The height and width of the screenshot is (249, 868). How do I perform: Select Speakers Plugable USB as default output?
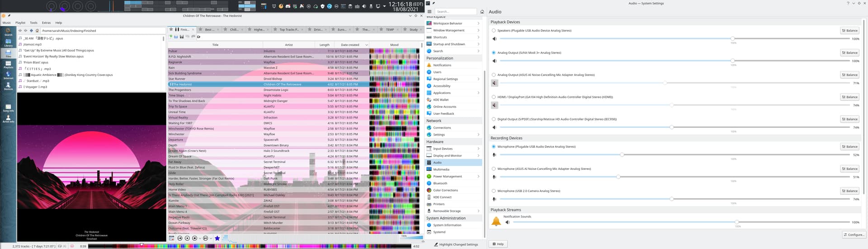494,31
